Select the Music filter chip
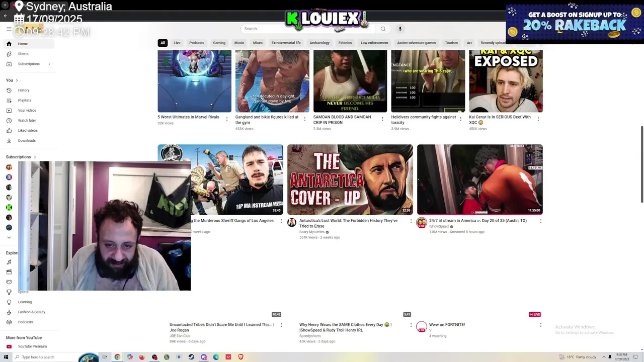644x362 pixels. tap(239, 43)
